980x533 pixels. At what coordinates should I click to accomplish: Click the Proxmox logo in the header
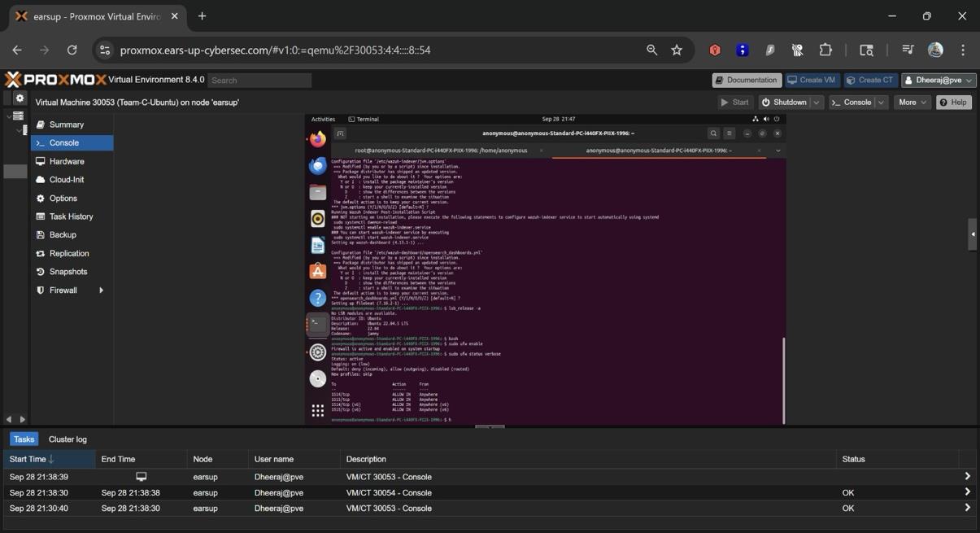pyautogui.click(x=53, y=79)
